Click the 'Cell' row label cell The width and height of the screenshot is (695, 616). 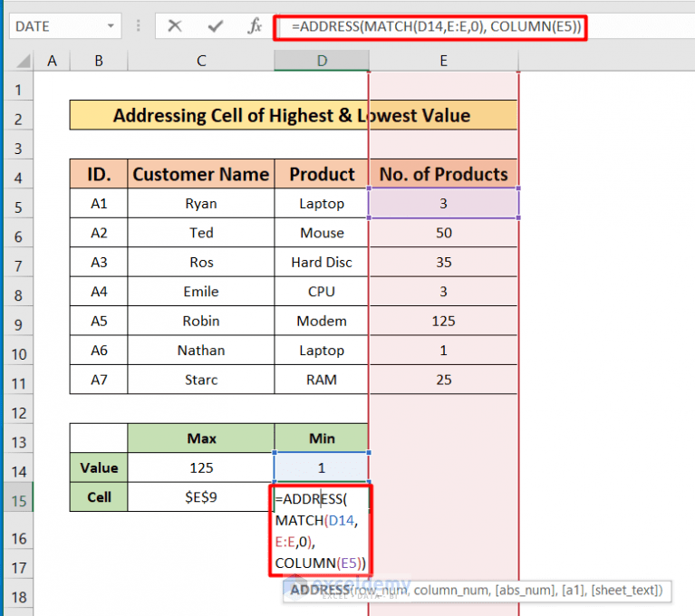(x=99, y=496)
